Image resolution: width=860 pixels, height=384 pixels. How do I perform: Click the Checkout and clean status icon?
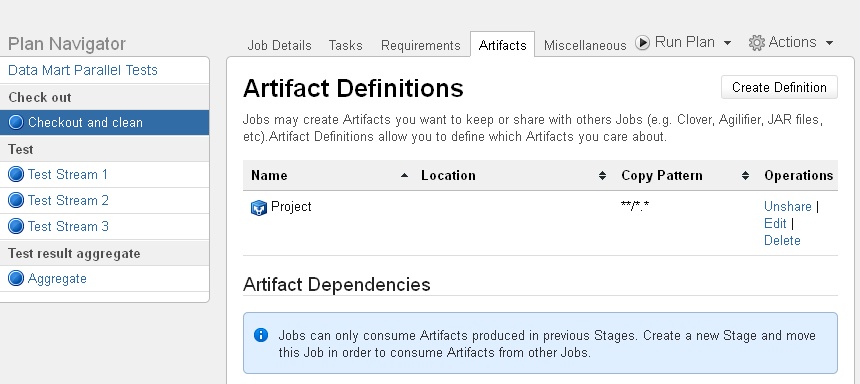coord(16,122)
